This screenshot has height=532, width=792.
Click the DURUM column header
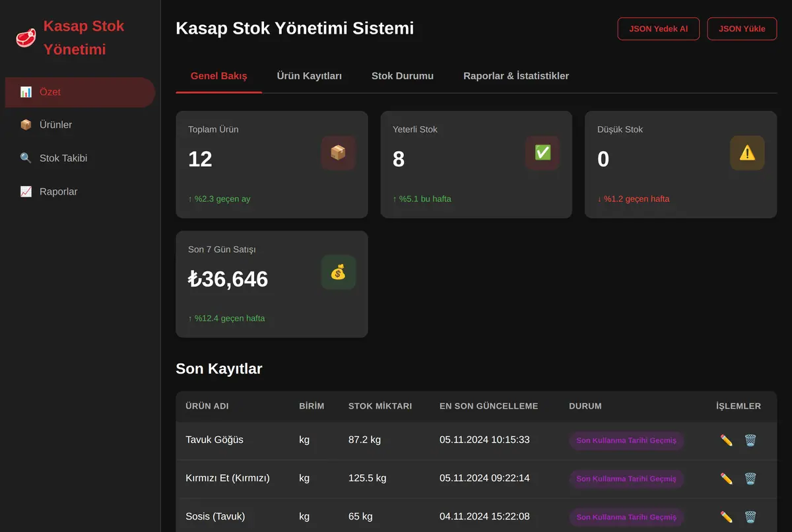[x=585, y=407]
